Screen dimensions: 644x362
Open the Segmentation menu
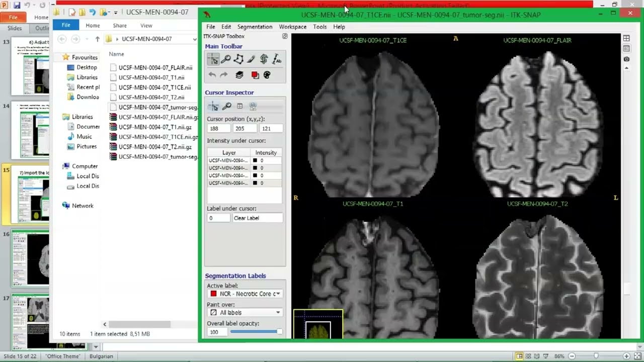255,27
